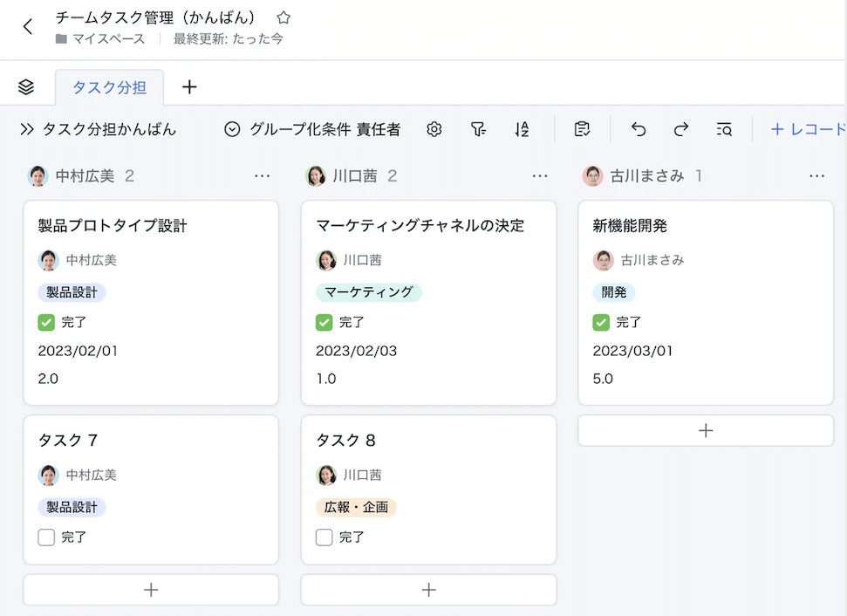Click the back arrow icon
The height and width of the screenshot is (616, 847).
click(28, 27)
